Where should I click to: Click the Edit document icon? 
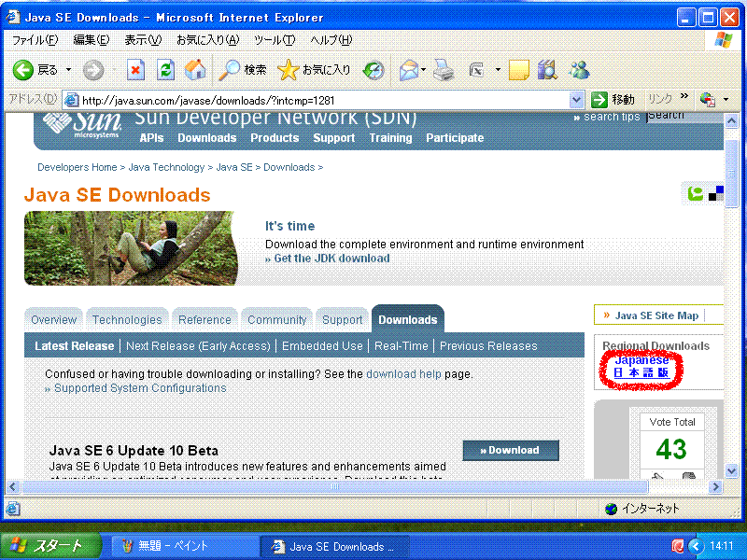(477, 71)
